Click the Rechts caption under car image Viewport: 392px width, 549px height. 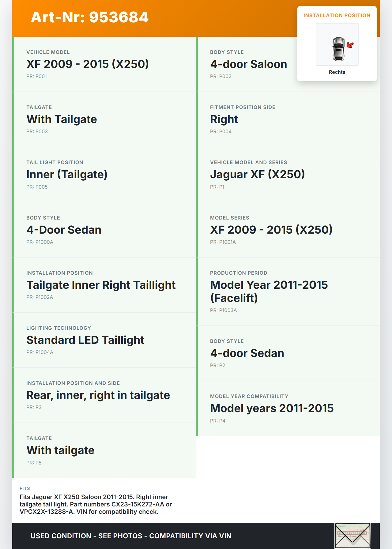pos(337,72)
